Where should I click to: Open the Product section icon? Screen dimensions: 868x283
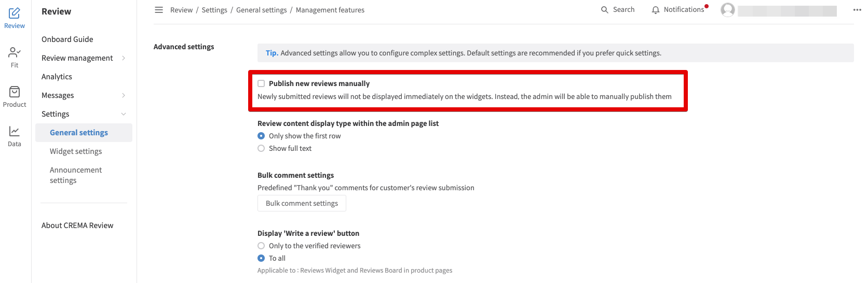click(15, 92)
